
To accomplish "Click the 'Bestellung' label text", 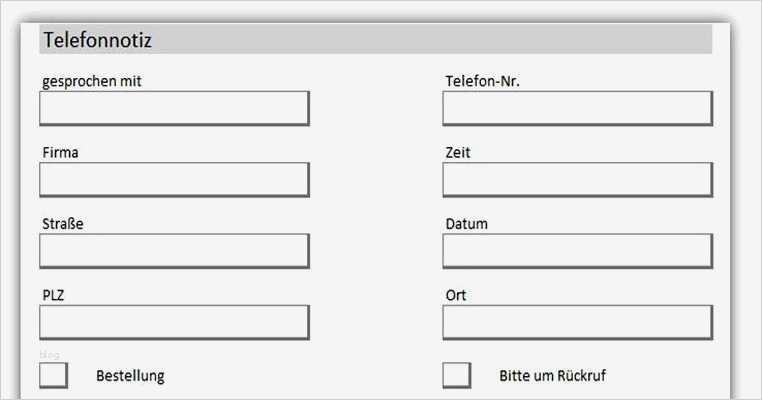I will tap(130, 376).
